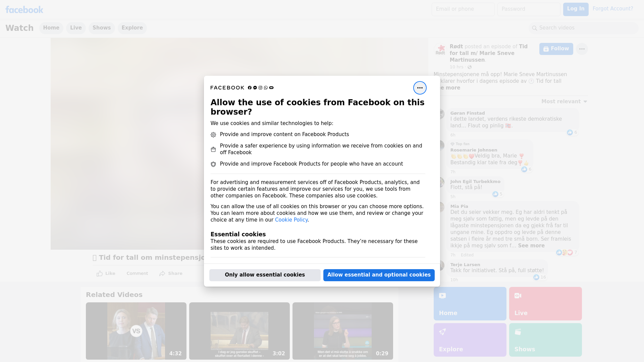Open the Shows tile with clapperboard icon

pos(545,340)
